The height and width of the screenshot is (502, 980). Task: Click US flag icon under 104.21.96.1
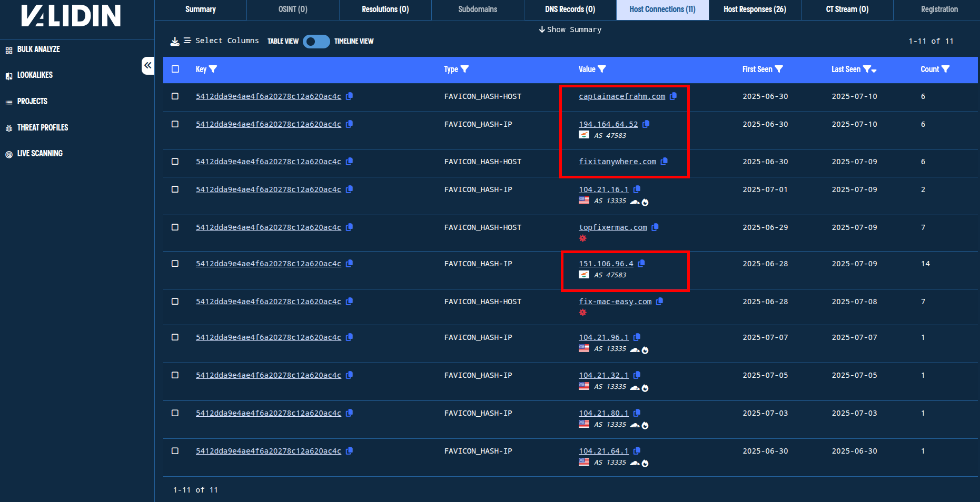pos(584,348)
